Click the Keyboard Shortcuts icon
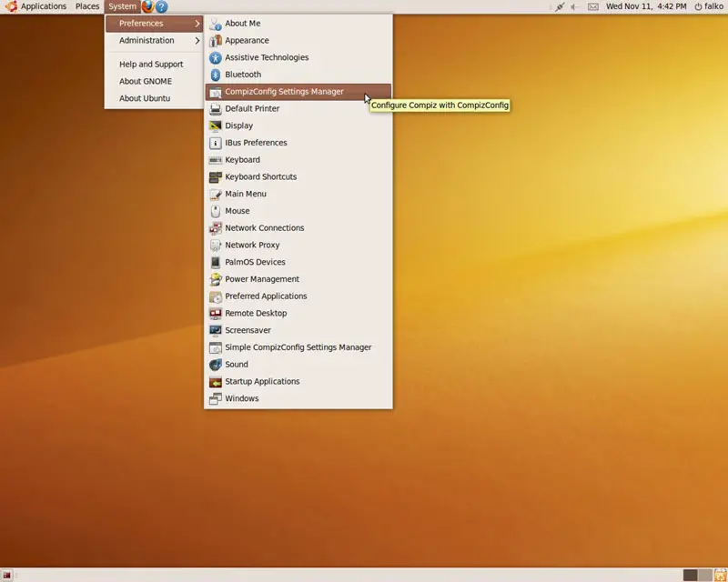The height and width of the screenshot is (582, 728). tap(215, 176)
